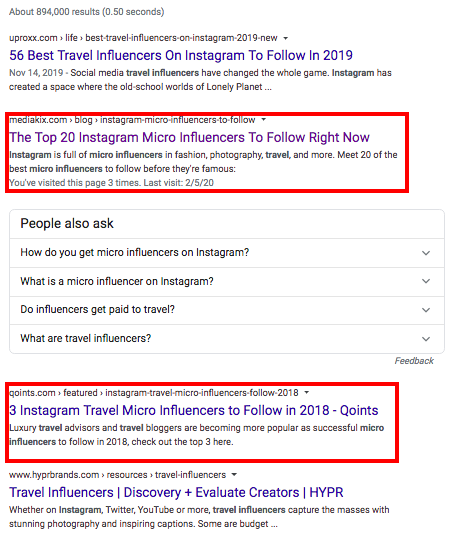Click the qoints.com breadcrumb URL text
Screen dimensions: 456x541
tap(154, 393)
